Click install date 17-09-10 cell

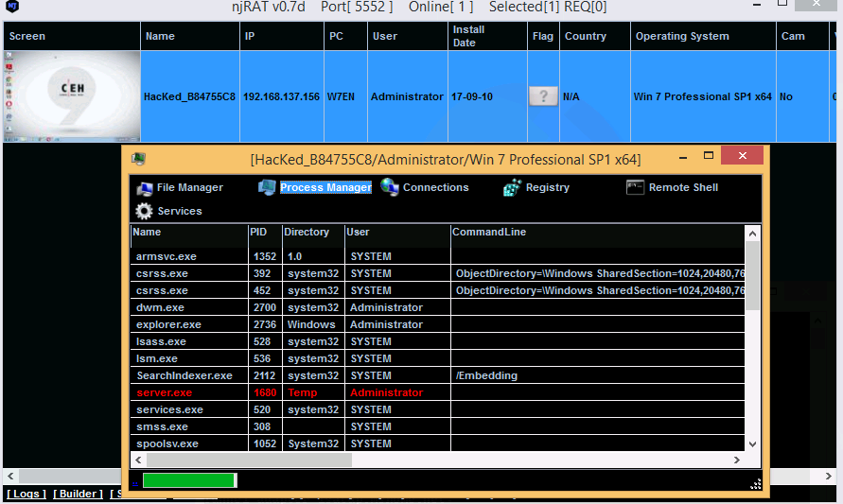(x=487, y=96)
